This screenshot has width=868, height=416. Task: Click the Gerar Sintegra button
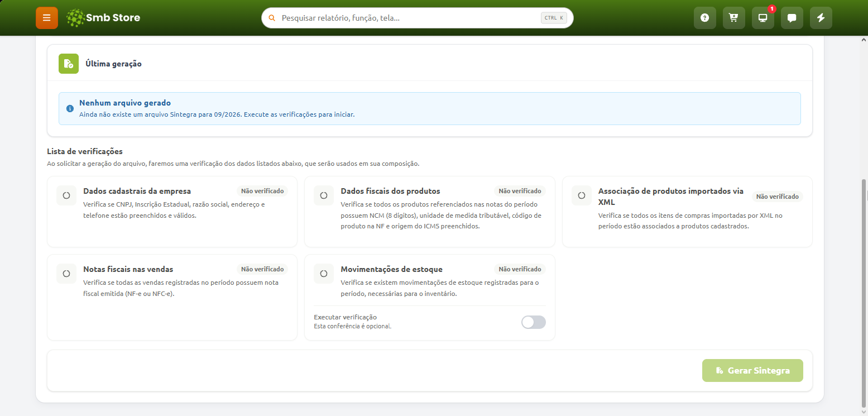point(752,370)
